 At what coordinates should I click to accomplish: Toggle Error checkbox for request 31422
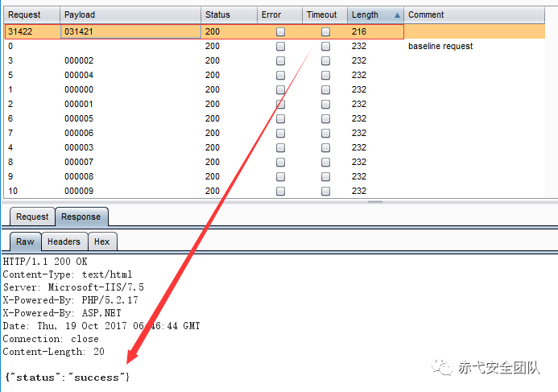280,31
